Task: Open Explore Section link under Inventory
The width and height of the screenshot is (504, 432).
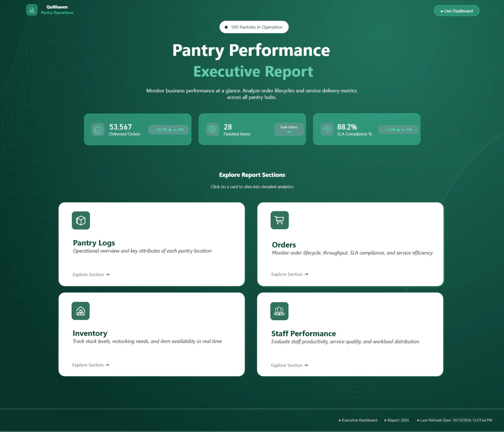Action: tap(91, 365)
